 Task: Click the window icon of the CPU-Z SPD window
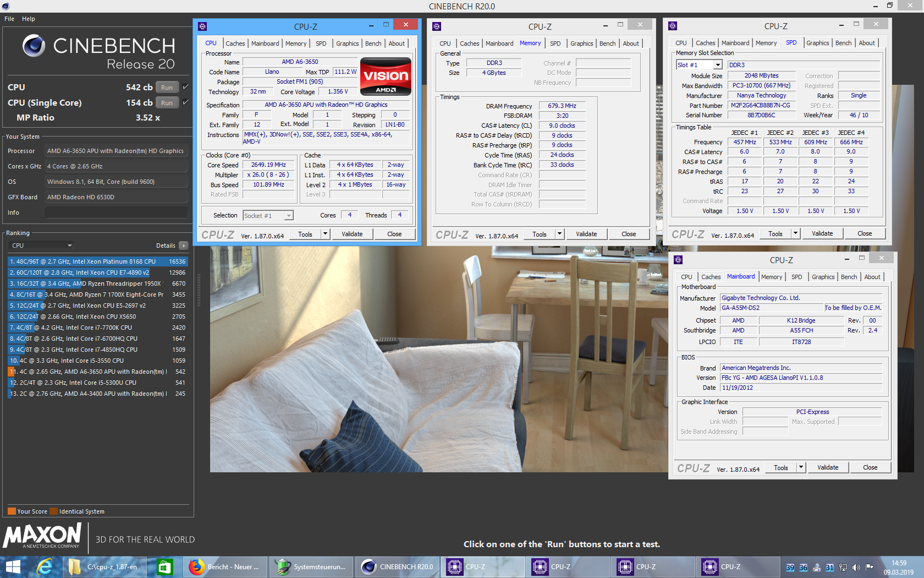[x=672, y=26]
